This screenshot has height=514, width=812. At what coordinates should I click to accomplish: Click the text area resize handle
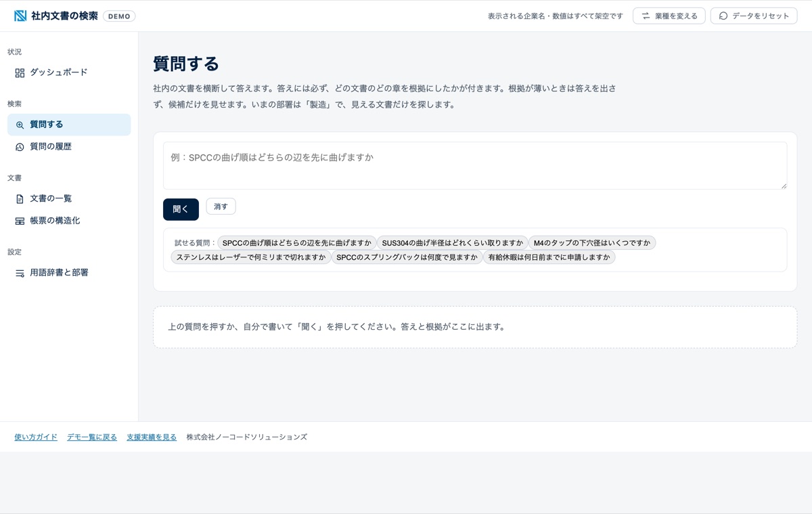tap(784, 186)
